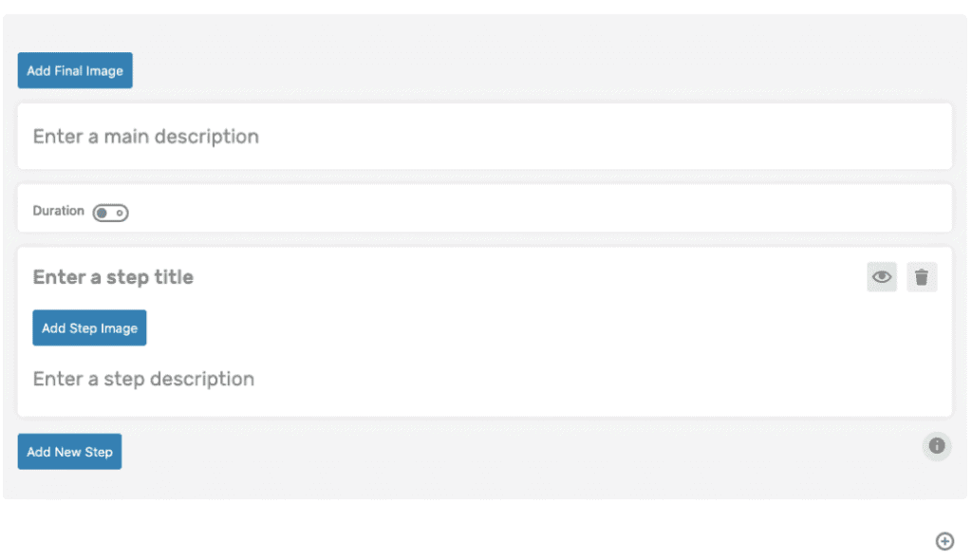Click the circled plus icon to add block
The height and width of the screenshot is (560, 972).
coord(944,541)
